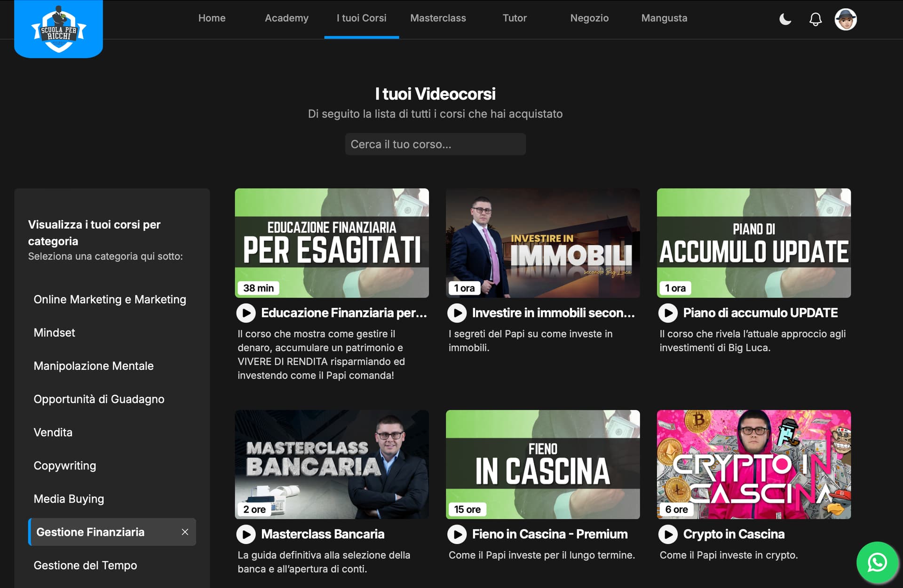Screen dimensions: 903x588
Task: Play the Investire in immobili course
Action: pos(457,313)
